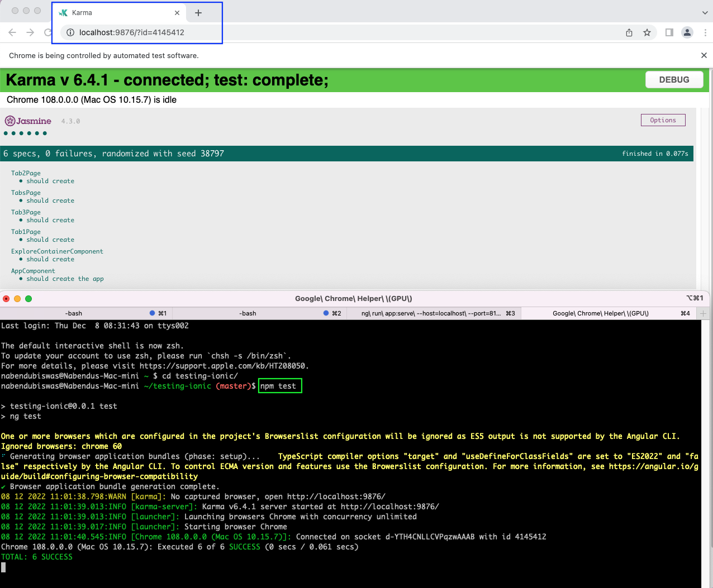Screen dimensions: 713x588
Task: Switch to second -bash terminal tab
Action: tap(260, 313)
